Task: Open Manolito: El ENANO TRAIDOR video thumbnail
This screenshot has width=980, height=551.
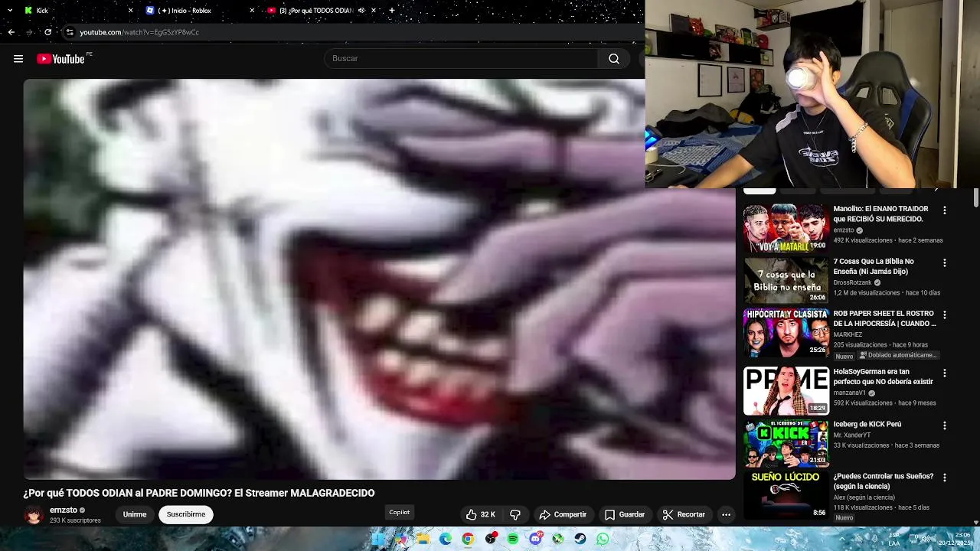Action: tap(786, 228)
